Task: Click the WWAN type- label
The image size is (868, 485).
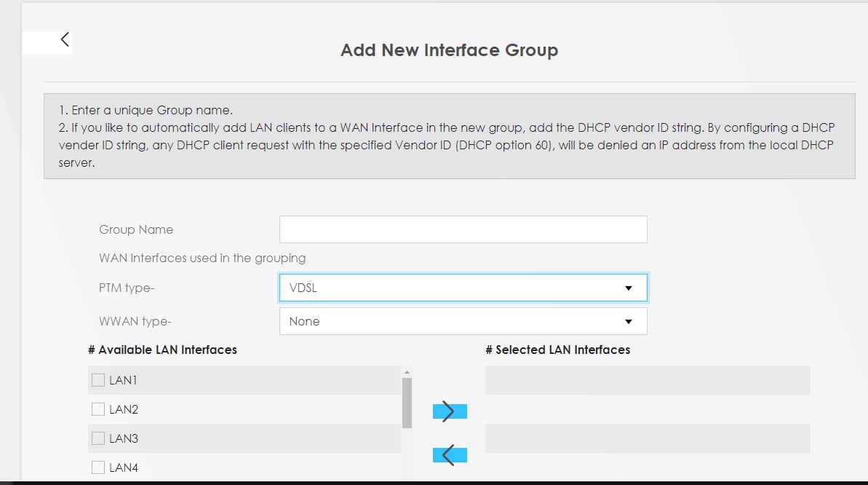Action: 135,321
